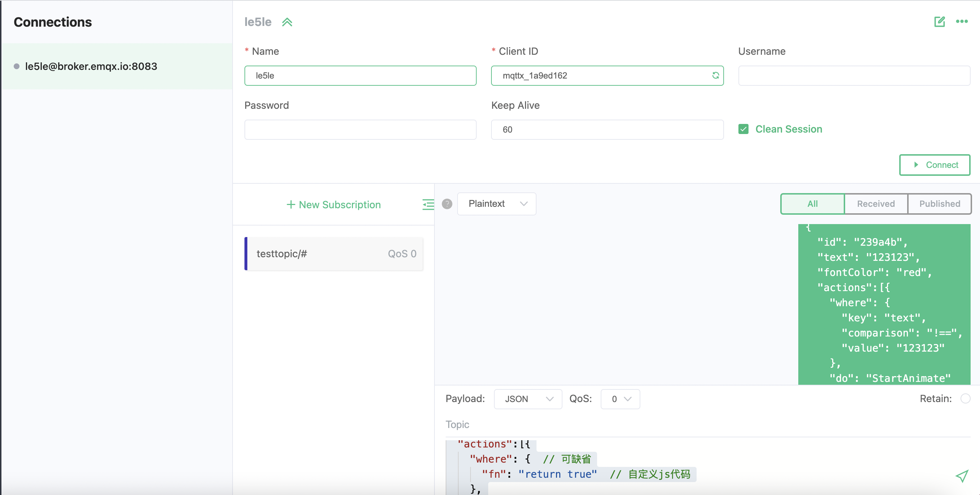Click the Topic input field
Screen dimensions: 980x495
(708, 424)
